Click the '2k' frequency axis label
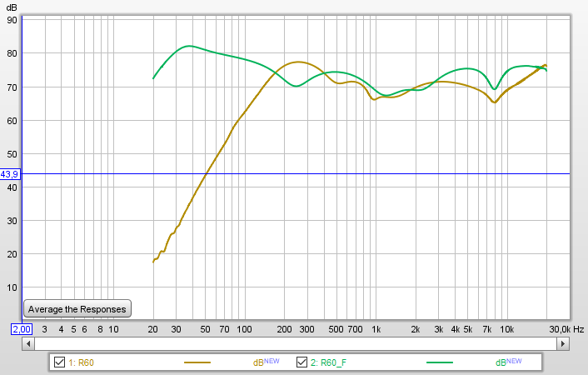Viewport: 588px width, 375px height. pyautogui.click(x=415, y=329)
